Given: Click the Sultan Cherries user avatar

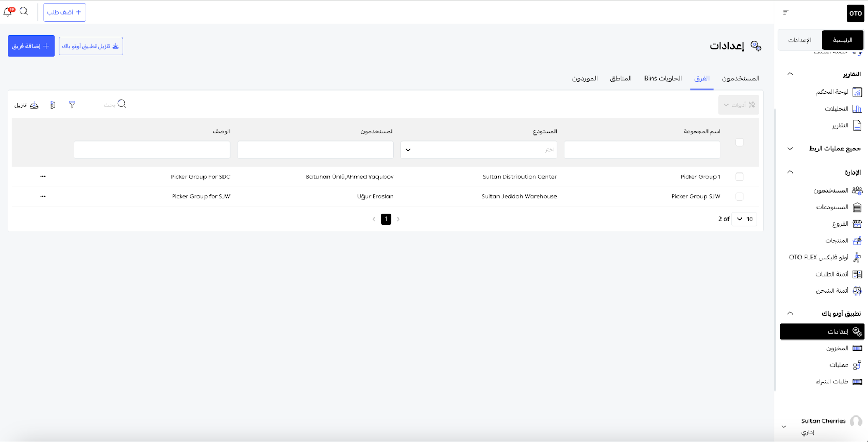Looking at the screenshot, I should 856,422.
